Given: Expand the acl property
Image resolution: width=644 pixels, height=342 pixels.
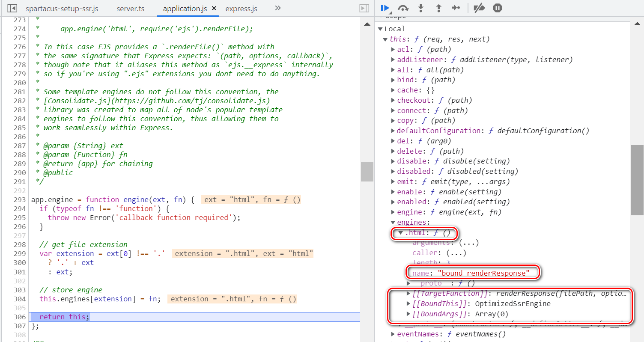Looking at the screenshot, I should tap(393, 49).
